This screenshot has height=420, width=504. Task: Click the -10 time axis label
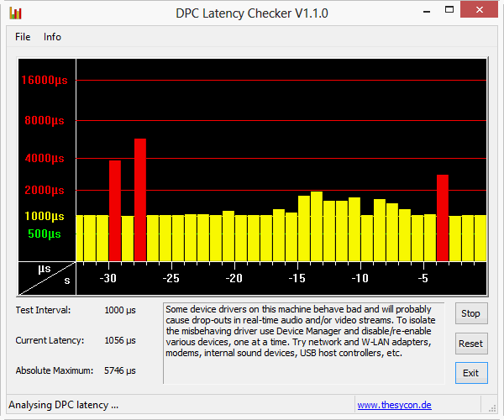[360, 278]
